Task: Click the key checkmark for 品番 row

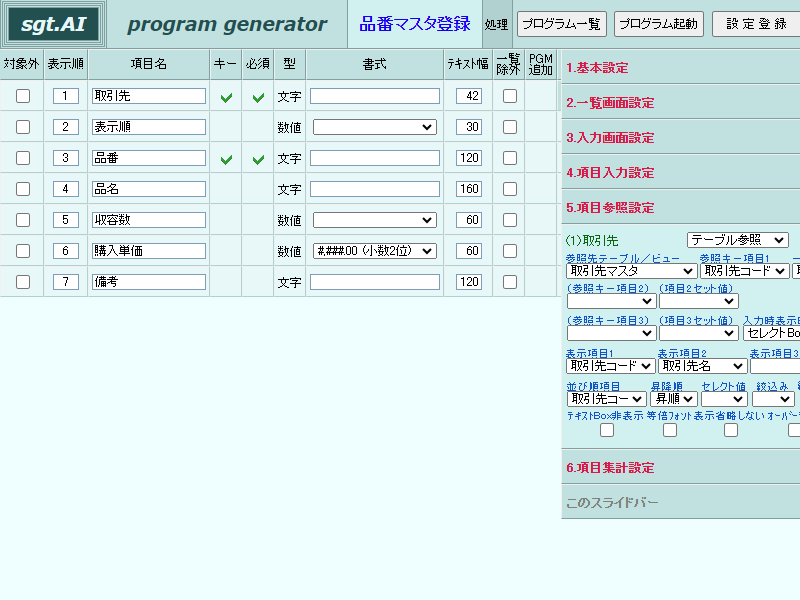Action: pos(227,159)
